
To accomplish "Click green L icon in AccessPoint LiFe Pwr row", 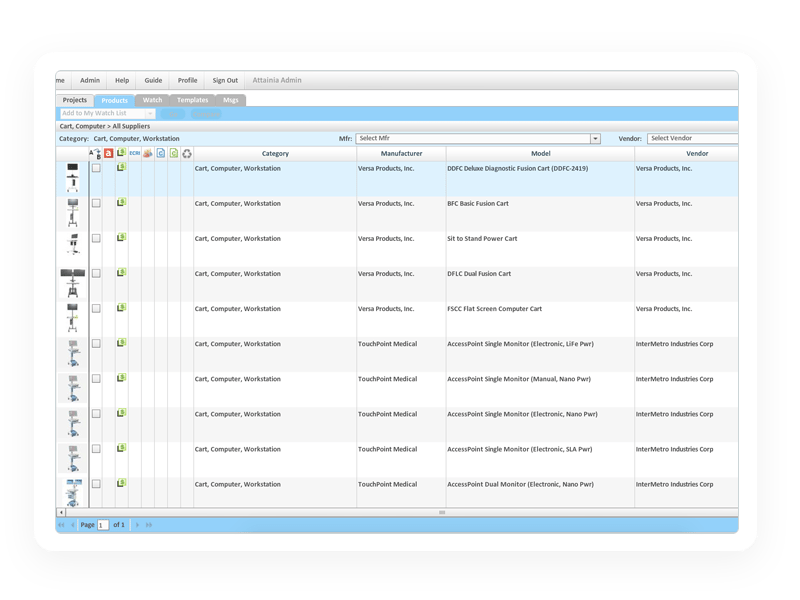I will [x=121, y=343].
